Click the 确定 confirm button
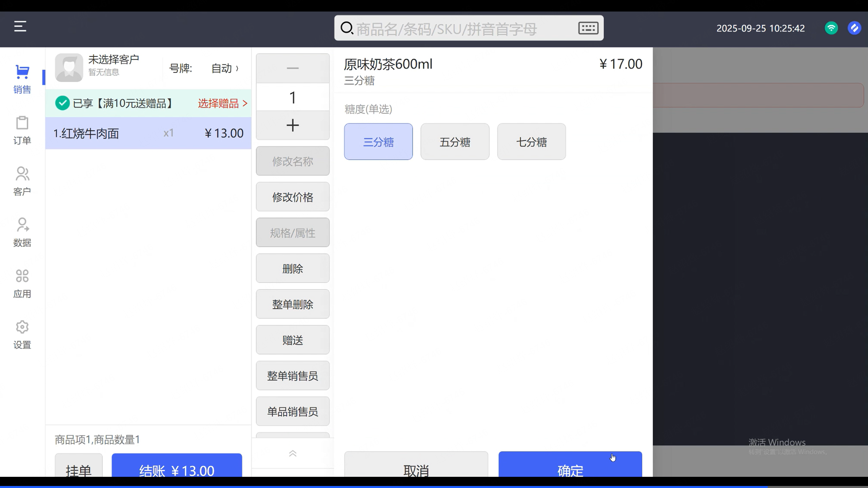 570,465
